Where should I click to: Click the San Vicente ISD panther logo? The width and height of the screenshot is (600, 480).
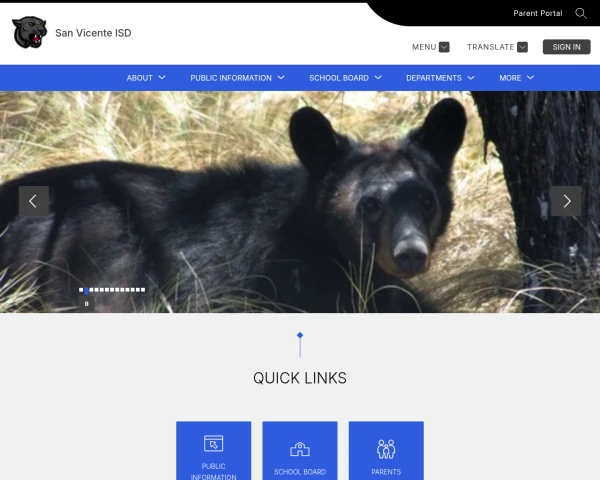pos(29,33)
